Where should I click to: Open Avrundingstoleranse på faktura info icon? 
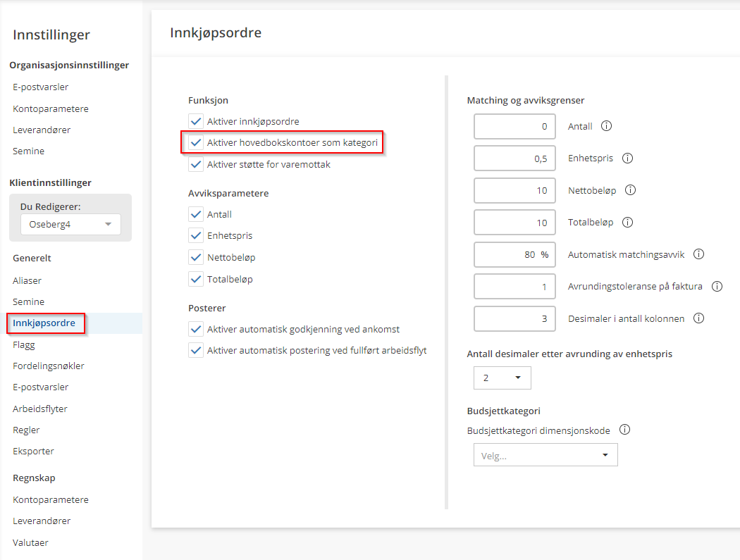pyautogui.click(x=717, y=287)
